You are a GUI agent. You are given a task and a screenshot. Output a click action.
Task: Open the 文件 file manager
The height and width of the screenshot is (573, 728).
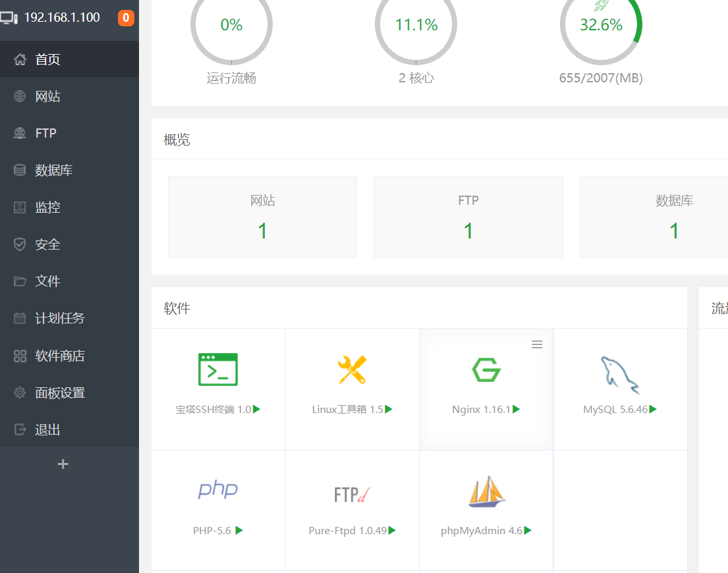tap(69, 281)
